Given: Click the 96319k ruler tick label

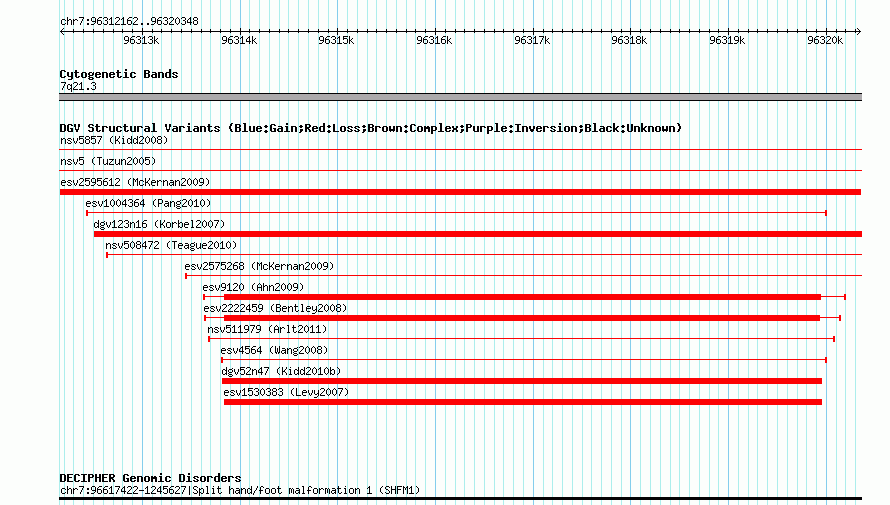Looking at the screenshot, I should pyautogui.click(x=727, y=40).
